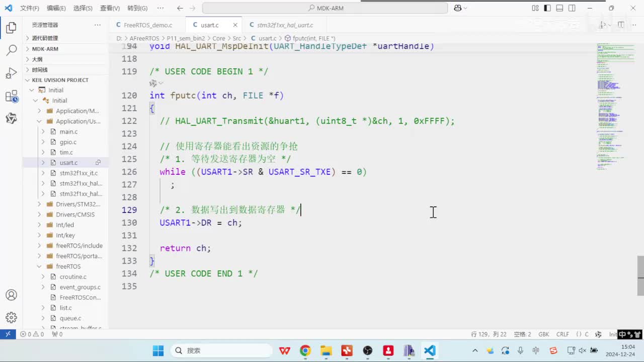The image size is (644, 362).
Task: Open the 编辑(E) menu
Action: [x=56, y=8]
